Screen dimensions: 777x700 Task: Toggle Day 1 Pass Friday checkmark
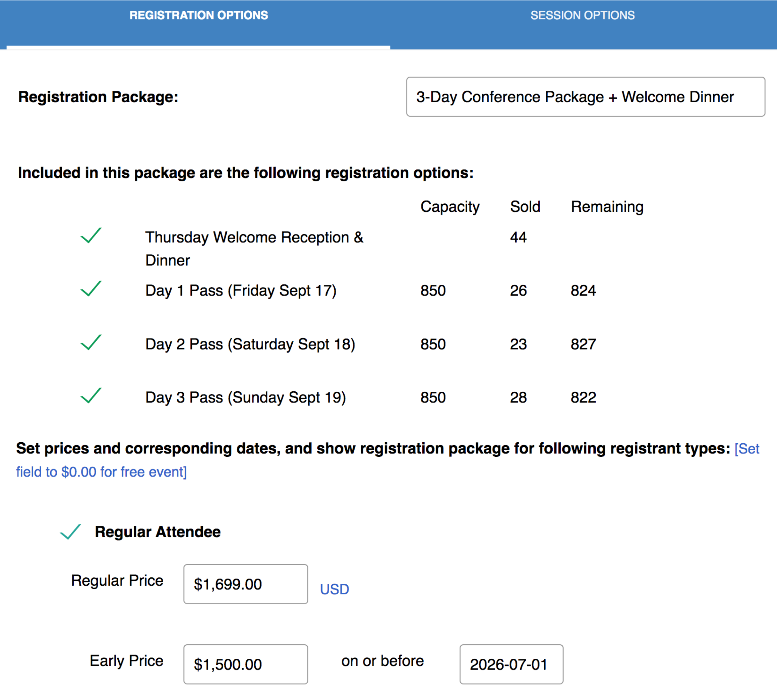pyautogui.click(x=91, y=289)
